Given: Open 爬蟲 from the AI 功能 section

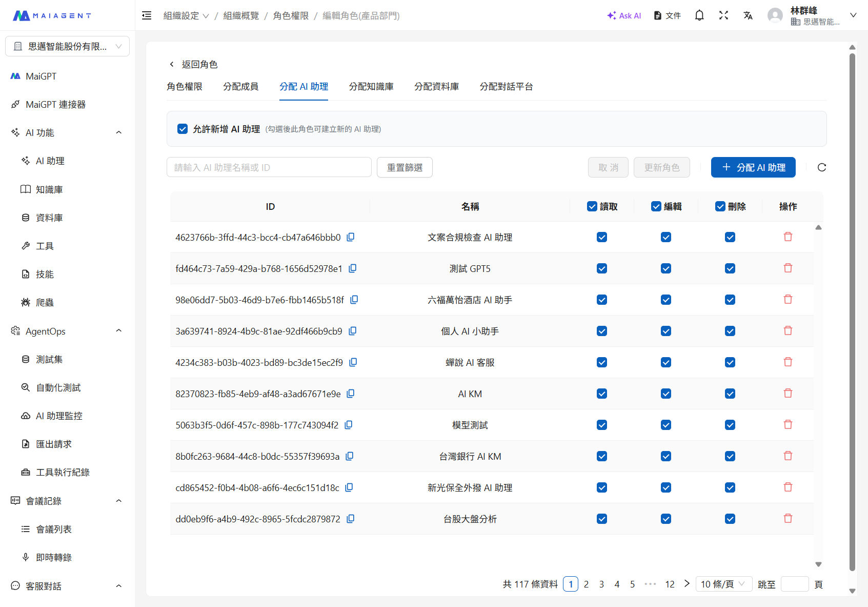Looking at the screenshot, I should click(x=44, y=302).
